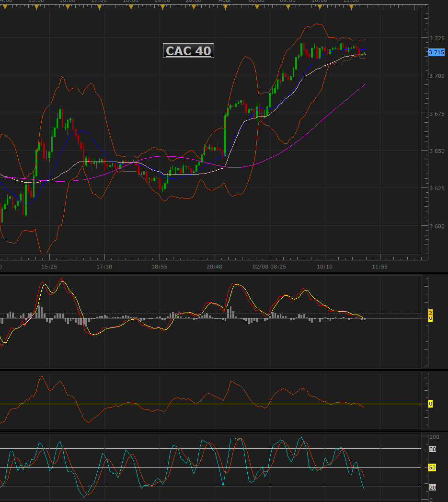Click the orange triangle marker under 10:00
This screenshot has height=502, width=448.
[x=320, y=8]
